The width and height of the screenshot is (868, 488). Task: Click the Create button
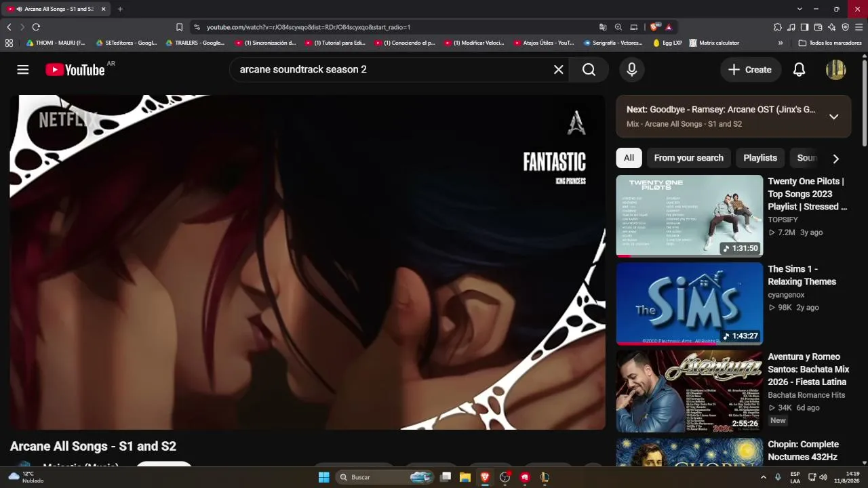(x=749, y=70)
